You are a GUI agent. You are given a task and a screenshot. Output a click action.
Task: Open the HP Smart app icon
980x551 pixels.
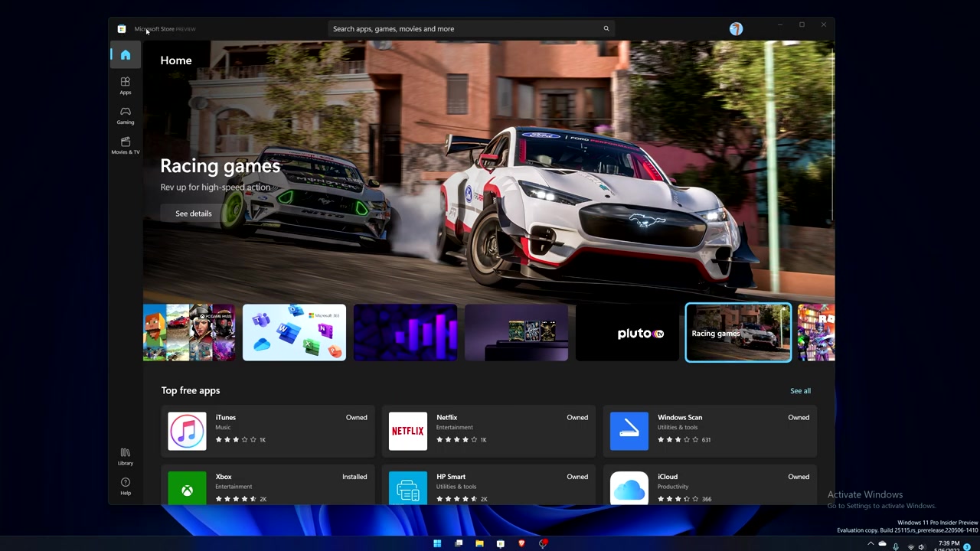click(x=408, y=488)
